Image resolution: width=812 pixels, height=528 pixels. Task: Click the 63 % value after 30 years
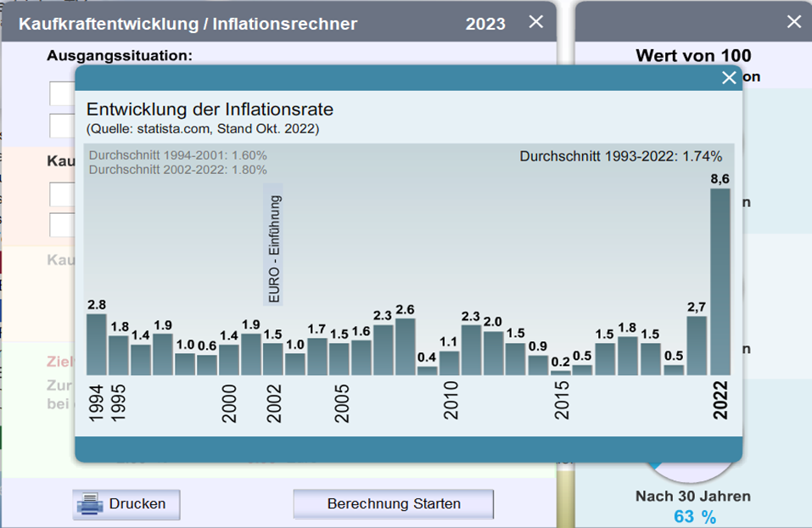tap(692, 516)
